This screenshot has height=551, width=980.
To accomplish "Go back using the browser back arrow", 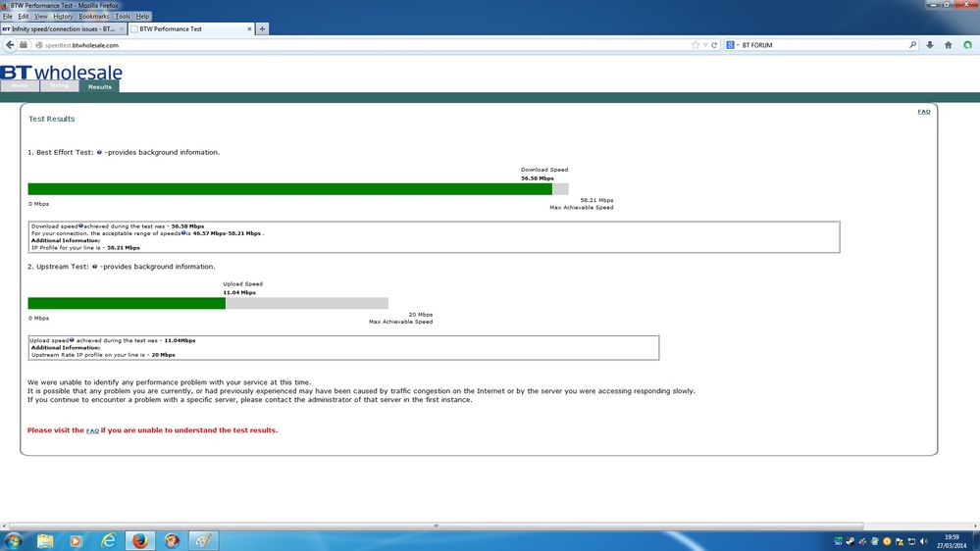I will point(10,45).
